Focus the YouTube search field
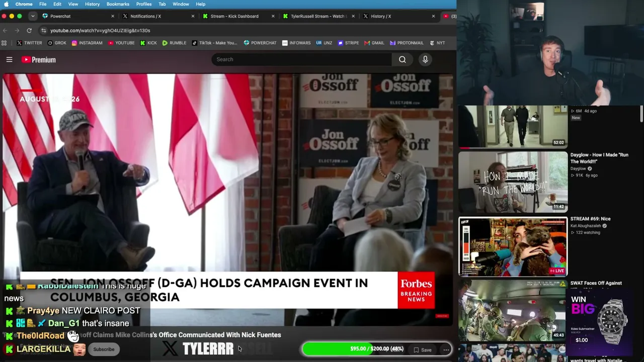644x362 pixels. click(301, 59)
